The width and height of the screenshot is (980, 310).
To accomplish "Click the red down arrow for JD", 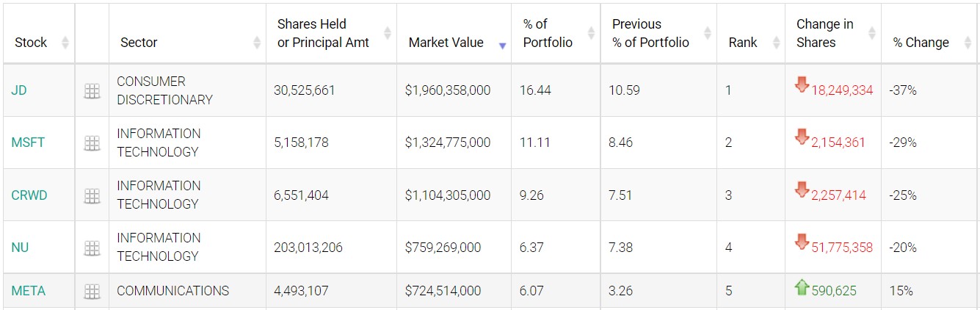I will point(802,86).
